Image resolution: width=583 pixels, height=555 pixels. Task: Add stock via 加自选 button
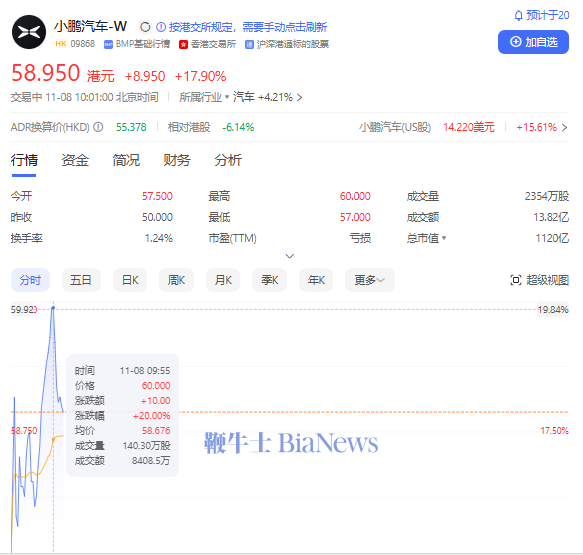[x=533, y=42]
